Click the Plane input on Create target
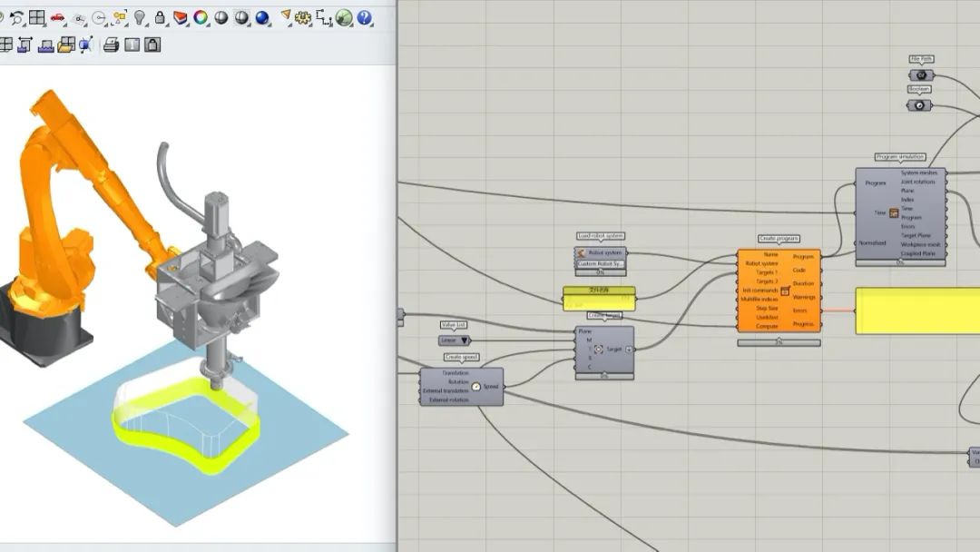980x552 pixels. pos(585,331)
